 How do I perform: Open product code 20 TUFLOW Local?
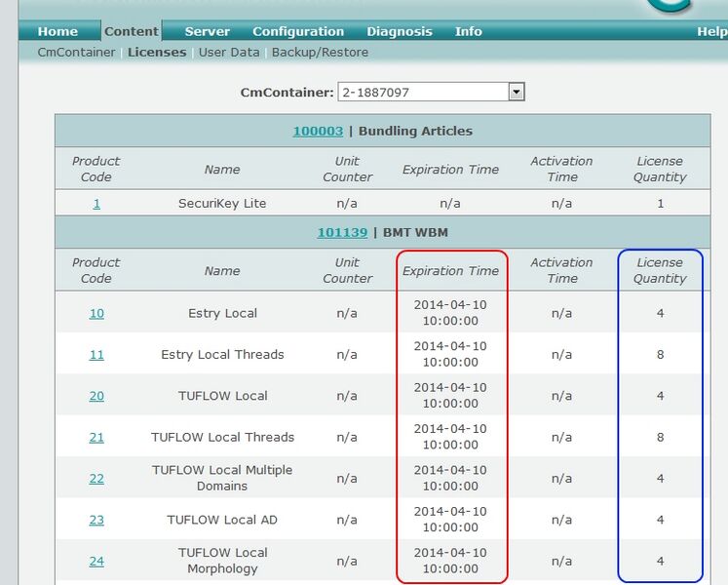[x=96, y=396]
